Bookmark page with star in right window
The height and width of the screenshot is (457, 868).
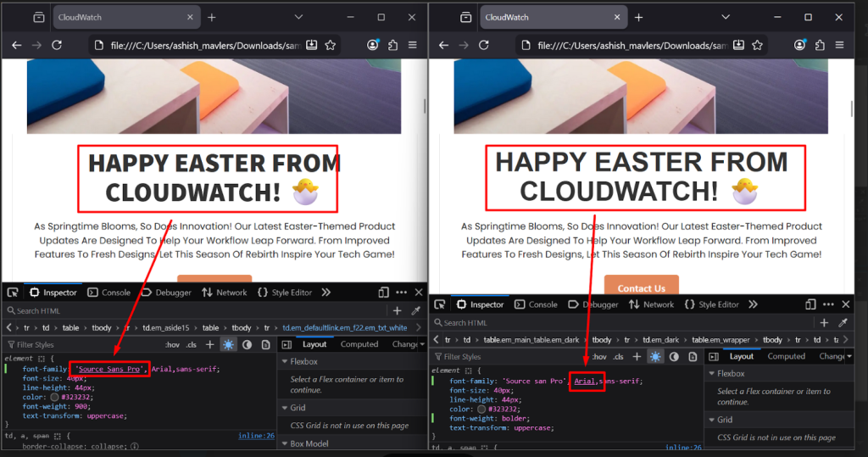pos(757,45)
